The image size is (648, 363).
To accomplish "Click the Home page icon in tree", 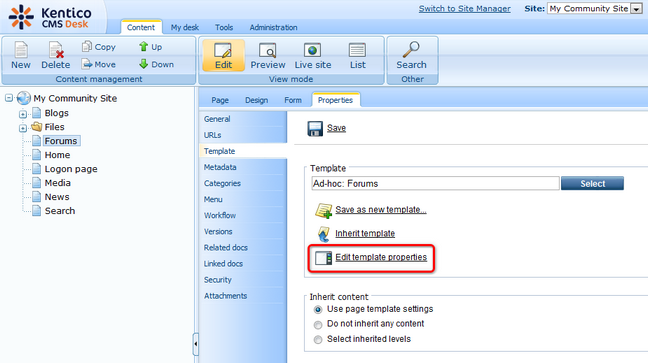I will 37,155.
